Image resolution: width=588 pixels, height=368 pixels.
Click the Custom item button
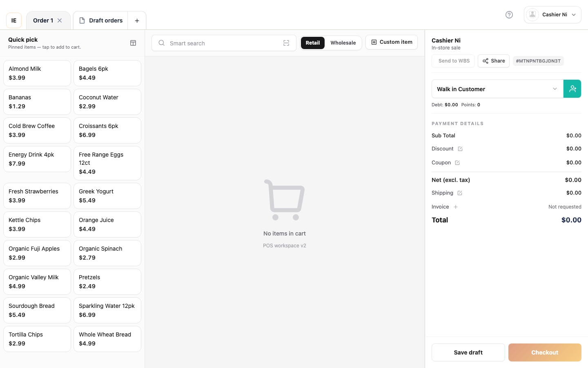click(392, 42)
